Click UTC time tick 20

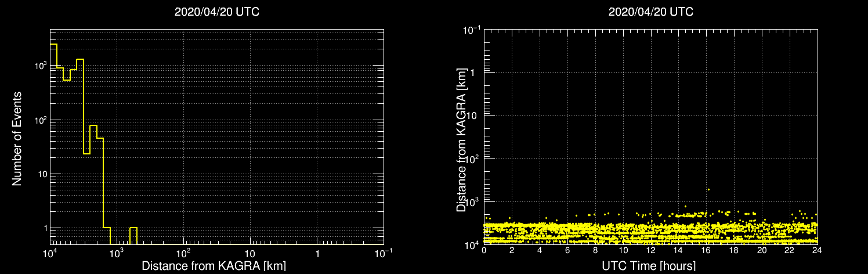[762, 250]
